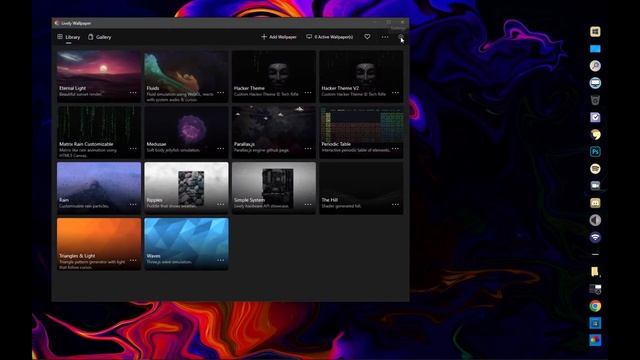Open Parallax.js card's three-dot menu

coord(308,149)
